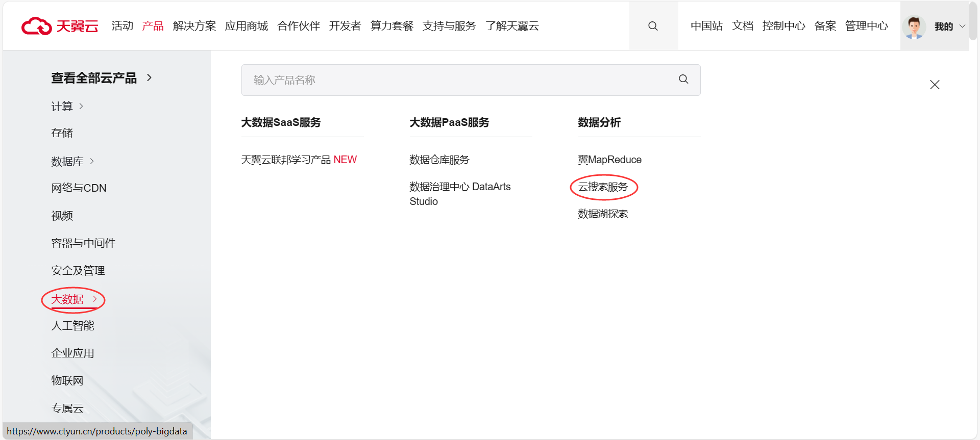Screen dimensions: 980x440
Task: Select the 数据库 category
Action: 67,161
